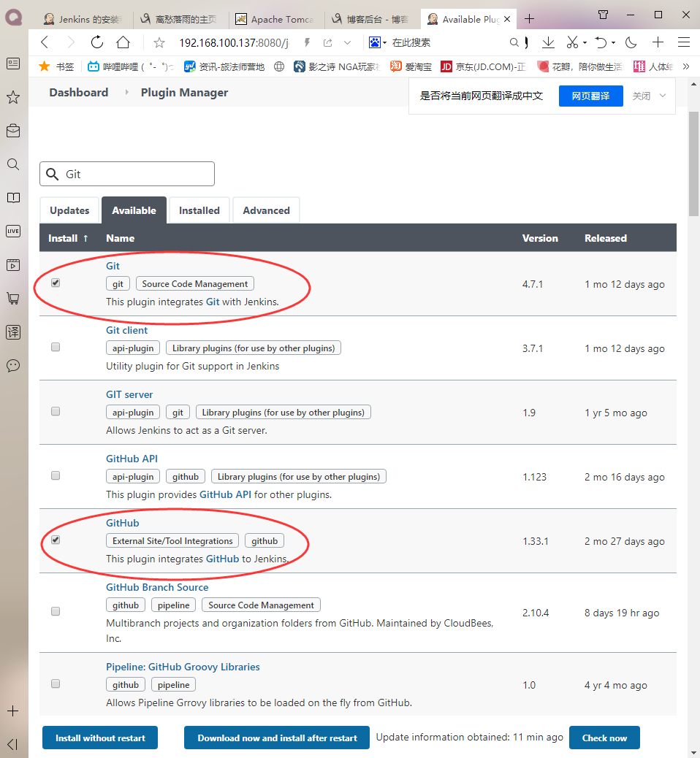
Task: Check the Git client plugin checkbox
Action: tap(56, 347)
